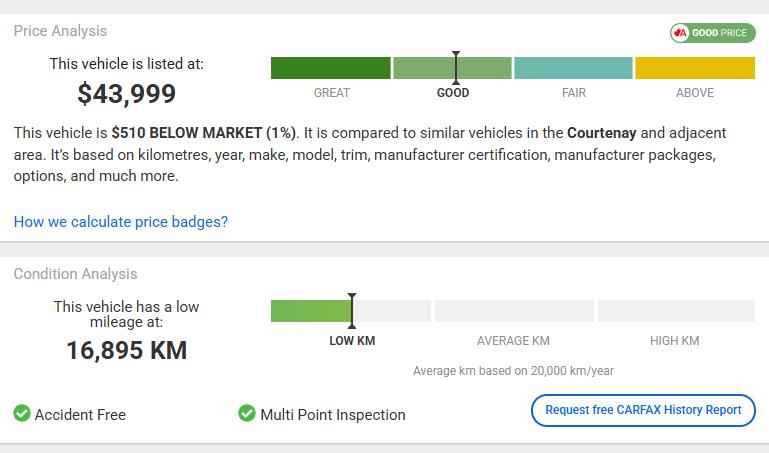The image size is (769, 453).
Task: Click the mileage indicator marker on LOW KM
Action: (352, 311)
